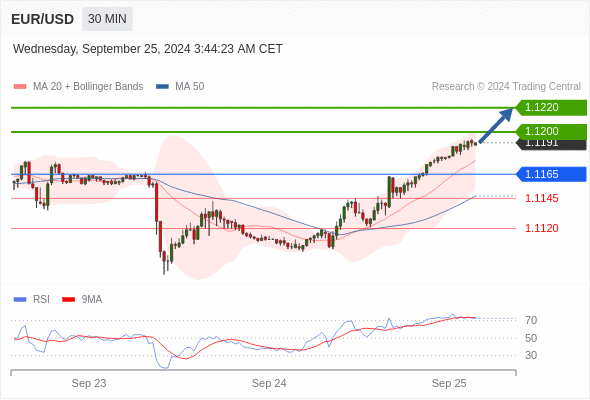
Task: Select the blue 1.1165 pivot price tag
Action: click(551, 174)
